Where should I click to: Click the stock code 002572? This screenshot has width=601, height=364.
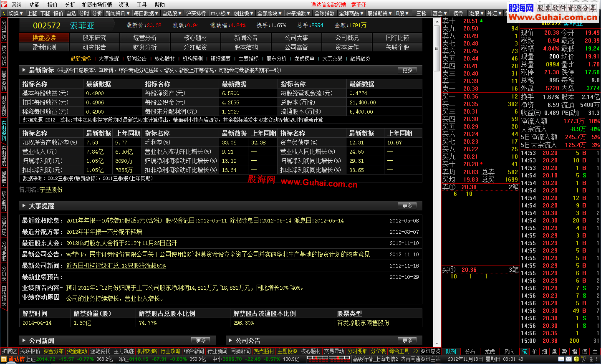pyautogui.click(x=47, y=25)
